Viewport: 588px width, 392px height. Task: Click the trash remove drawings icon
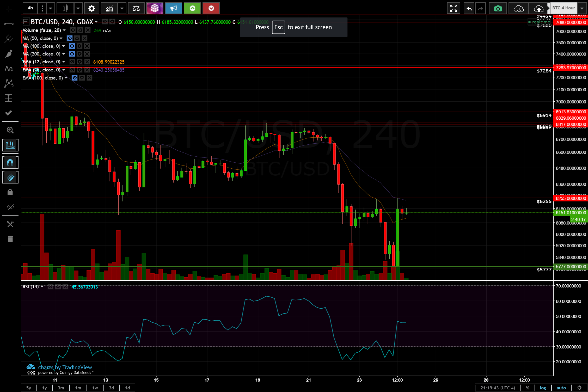tap(10, 239)
